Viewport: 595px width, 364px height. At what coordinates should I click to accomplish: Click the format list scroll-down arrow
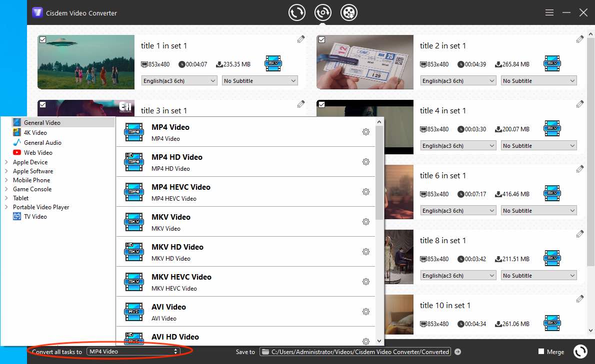tap(379, 341)
